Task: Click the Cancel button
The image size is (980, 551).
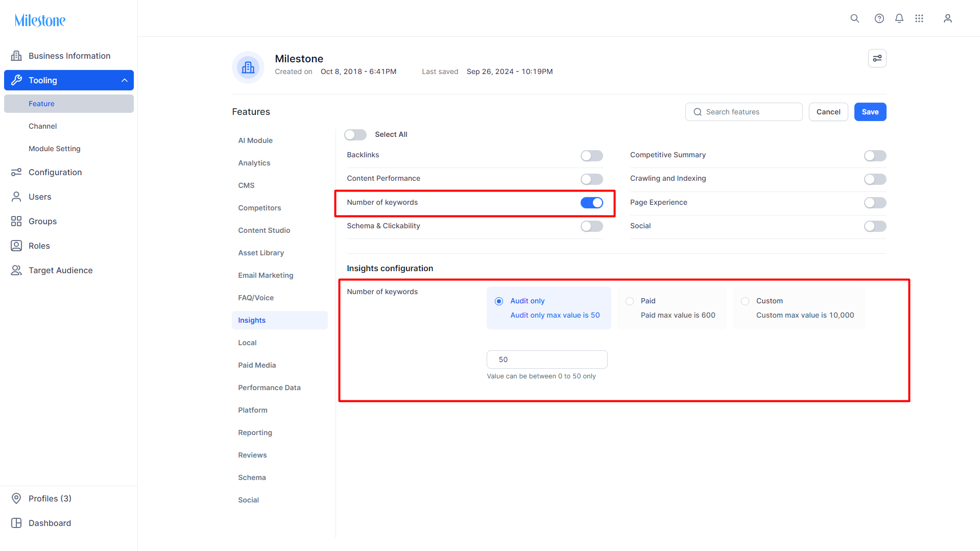Action: (x=828, y=112)
